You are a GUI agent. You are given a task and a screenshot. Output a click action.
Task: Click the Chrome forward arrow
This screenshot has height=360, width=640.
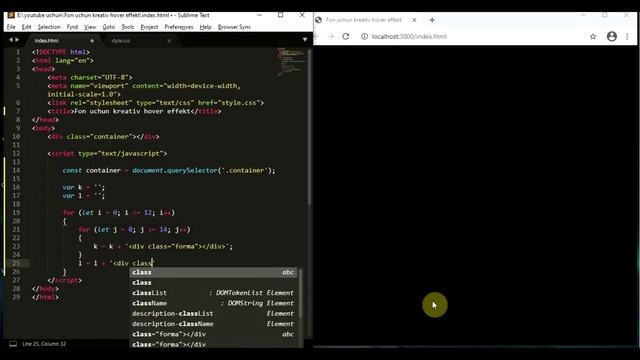pos(331,36)
